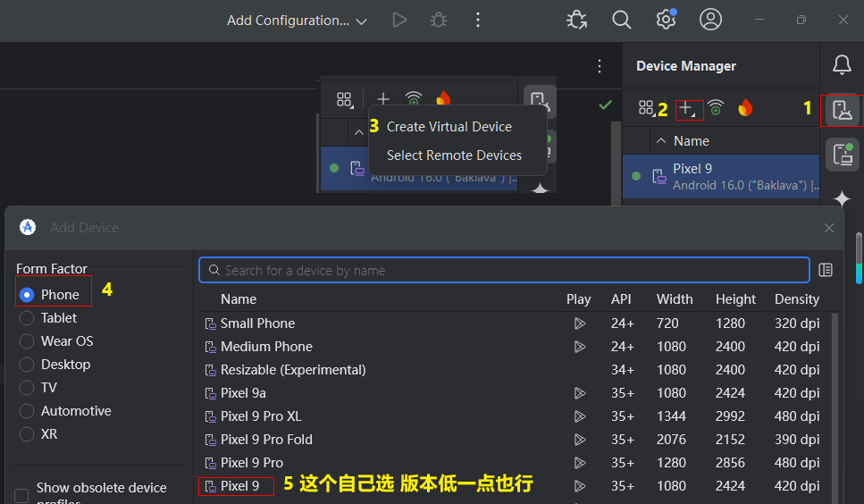The width and height of the screenshot is (864, 504).
Task: Click the Device Manager panel title
Action: click(x=686, y=66)
